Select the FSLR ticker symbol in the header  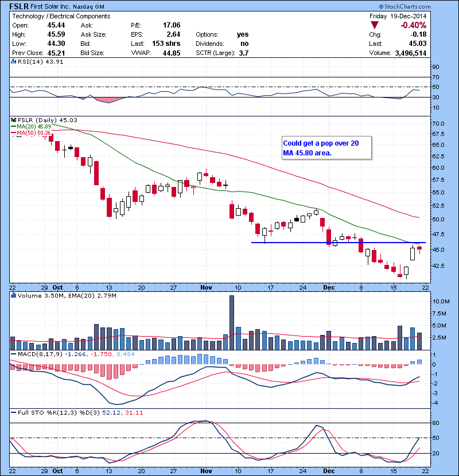[19, 6]
